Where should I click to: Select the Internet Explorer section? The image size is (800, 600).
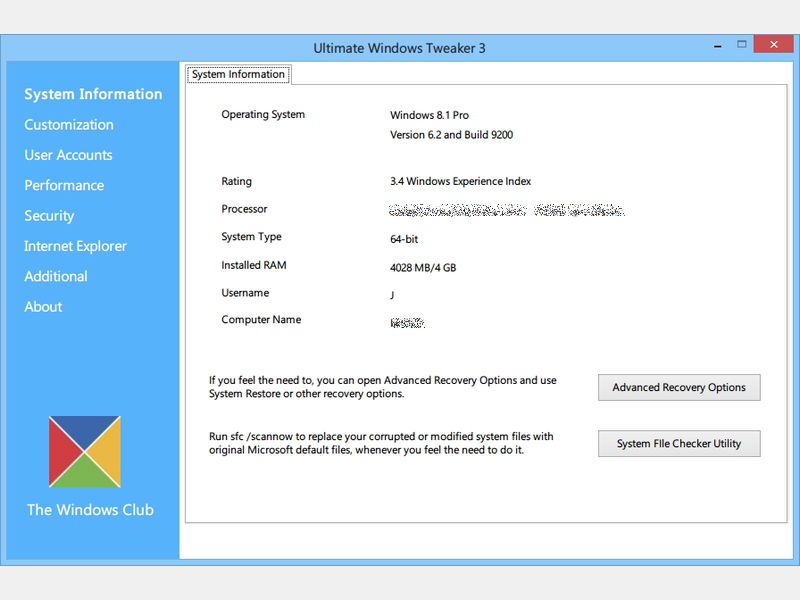click(75, 246)
